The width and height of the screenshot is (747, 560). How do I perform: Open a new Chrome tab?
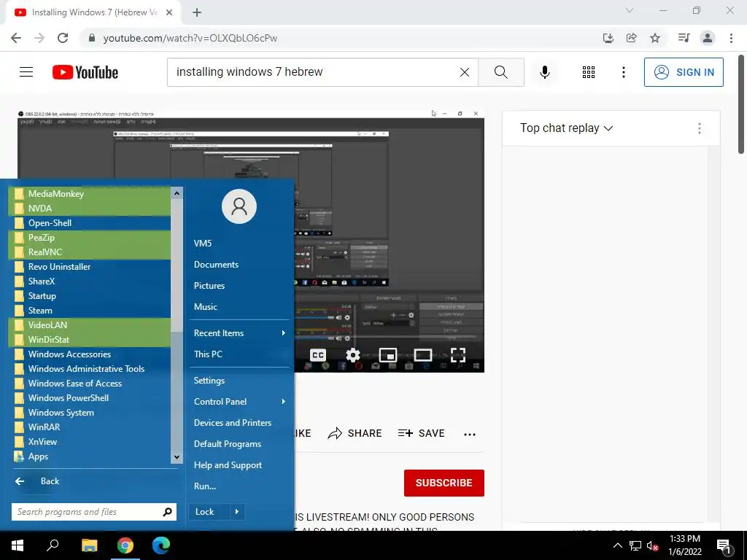pyautogui.click(x=197, y=12)
